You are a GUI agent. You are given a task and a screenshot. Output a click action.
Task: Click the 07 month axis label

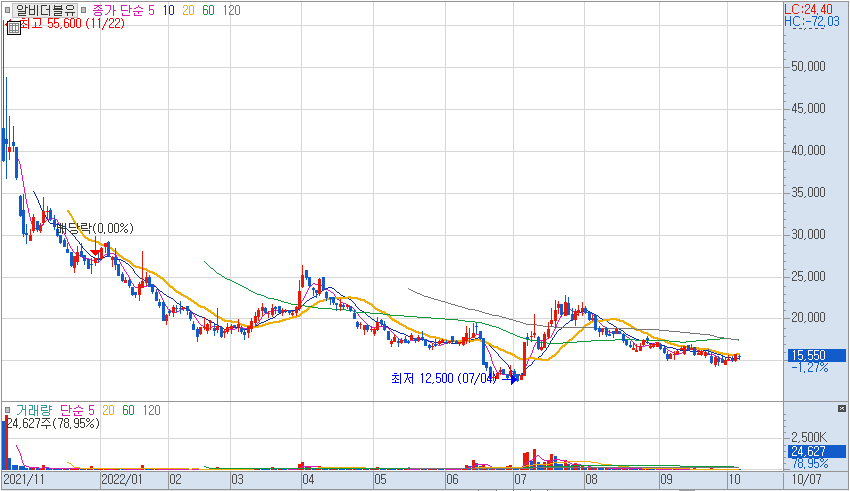[x=520, y=480]
